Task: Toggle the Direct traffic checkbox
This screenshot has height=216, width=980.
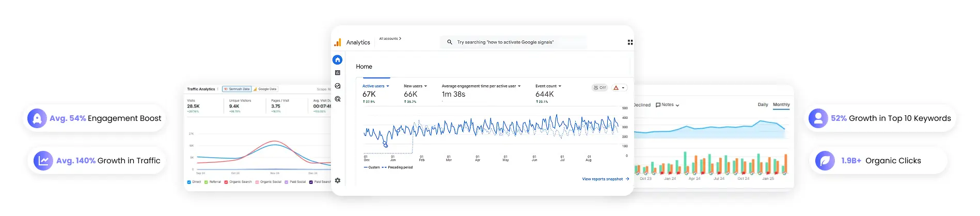Action: pyautogui.click(x=189, y=182)
